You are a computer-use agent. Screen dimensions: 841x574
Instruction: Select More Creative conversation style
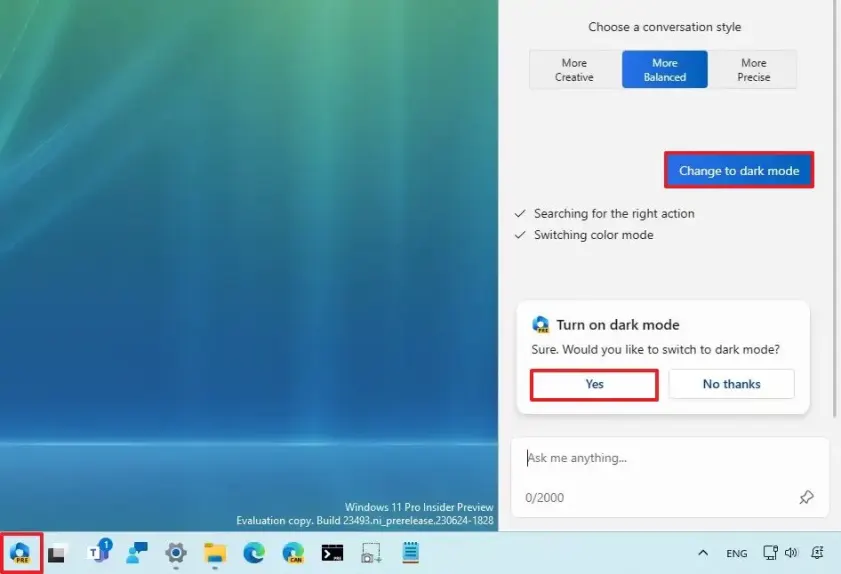pyautogui.click(x=574, y=70)
